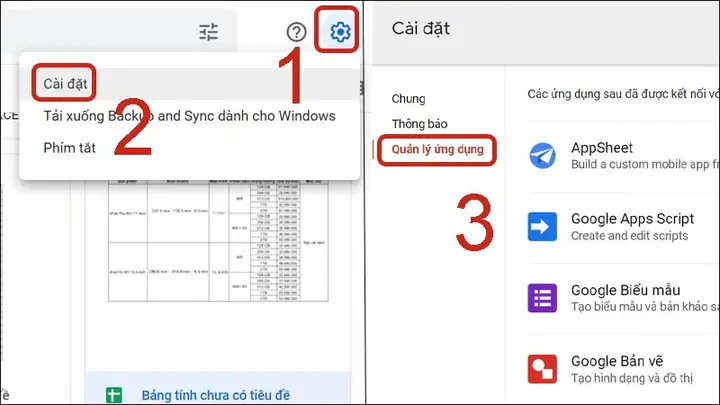Open 'Bảng tính chưa có tiêu đề' file

[216, 395]
